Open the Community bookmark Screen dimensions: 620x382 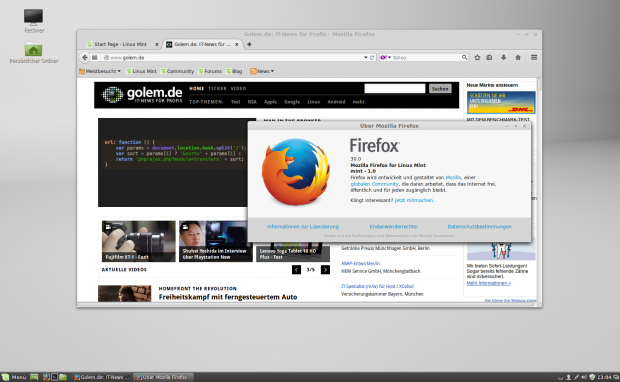[x=177, y=71]
